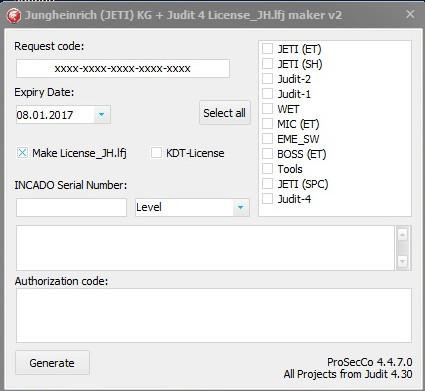The height and width of the screenshot is (391, 425).
Task: Expand the Level dropdown arrow
Action: click(x=240, y=207)
